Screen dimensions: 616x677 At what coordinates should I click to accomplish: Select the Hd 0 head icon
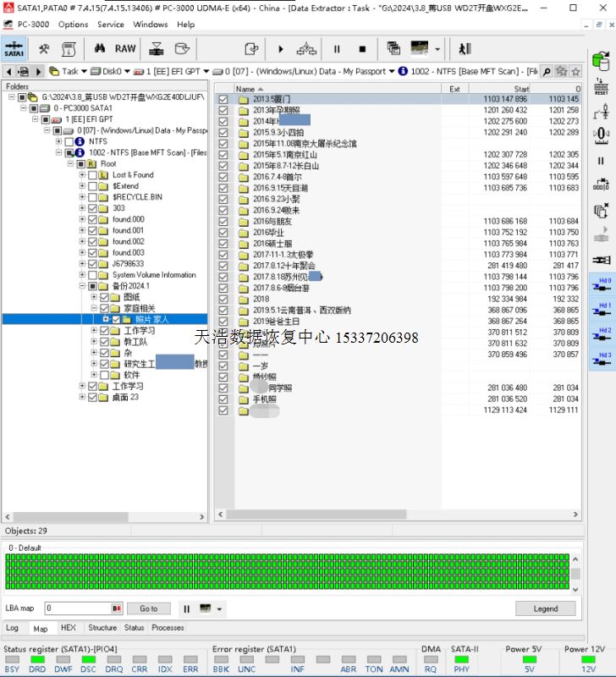click(x=602, y=285)
